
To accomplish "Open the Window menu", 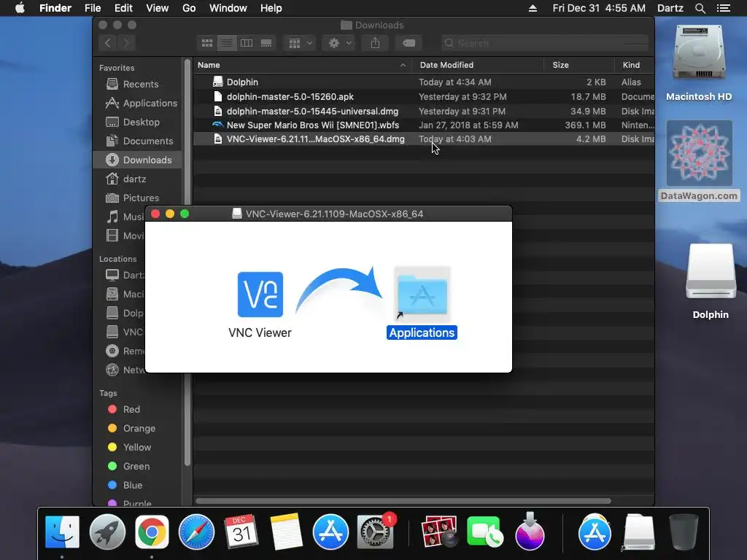I will click(x=228, y=8).
